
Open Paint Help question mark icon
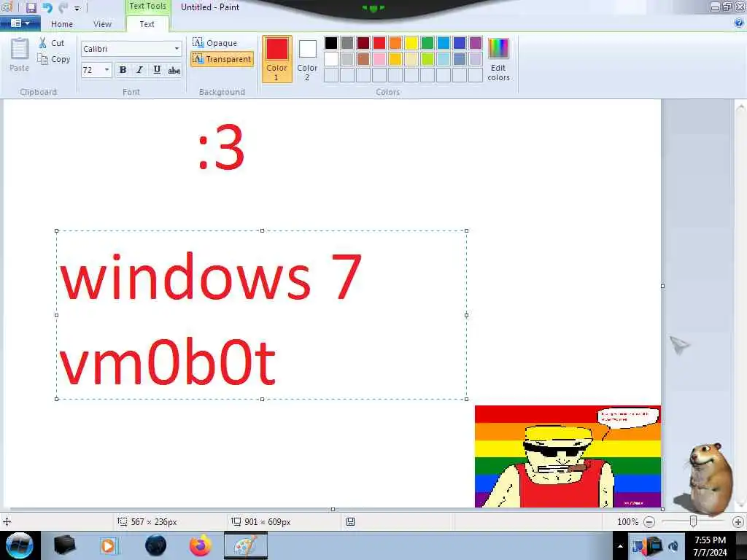point(739,23)
